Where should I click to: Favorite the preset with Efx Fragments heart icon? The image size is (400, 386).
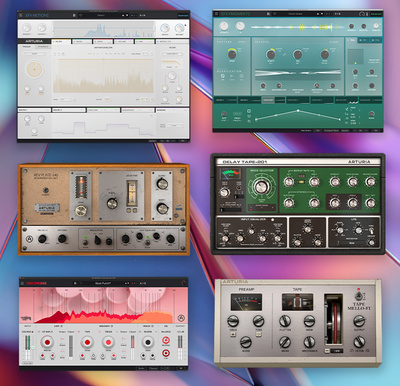click(x=275, y=14)
